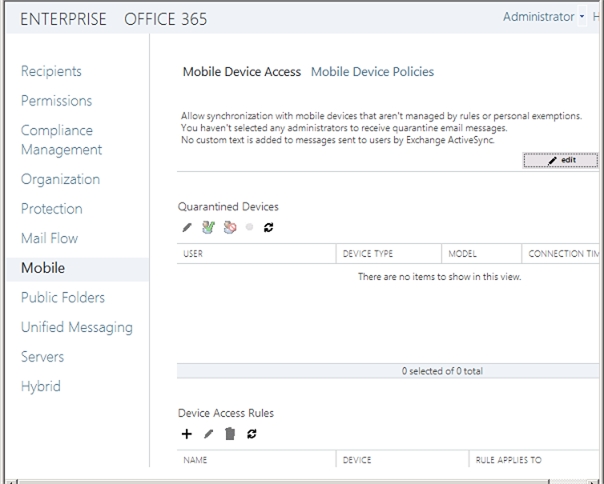The height and width of the screenshot is (484, 604).
Task: Navigate to Hybrid section
Action: pyautogui.click(x=40, y=387)
